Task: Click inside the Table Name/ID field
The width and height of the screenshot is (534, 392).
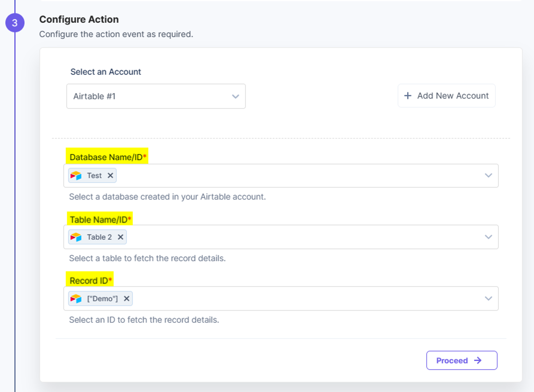Action: click(x=281, y=237)
